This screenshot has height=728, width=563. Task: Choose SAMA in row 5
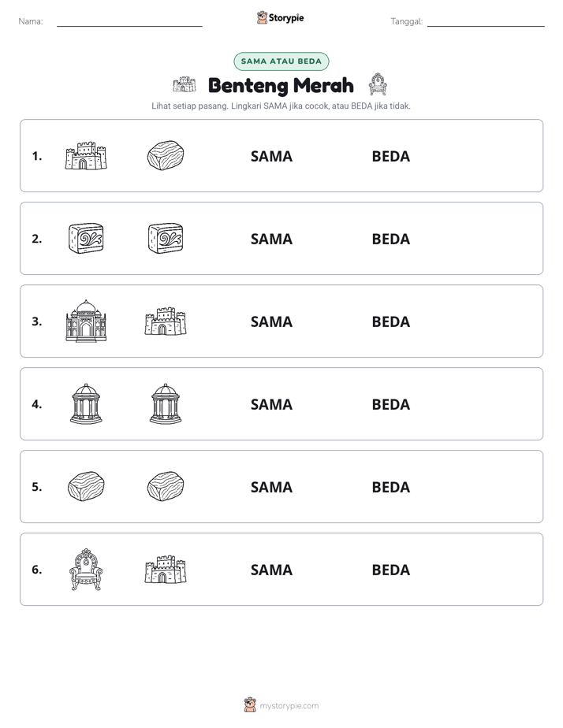point(271,487)
